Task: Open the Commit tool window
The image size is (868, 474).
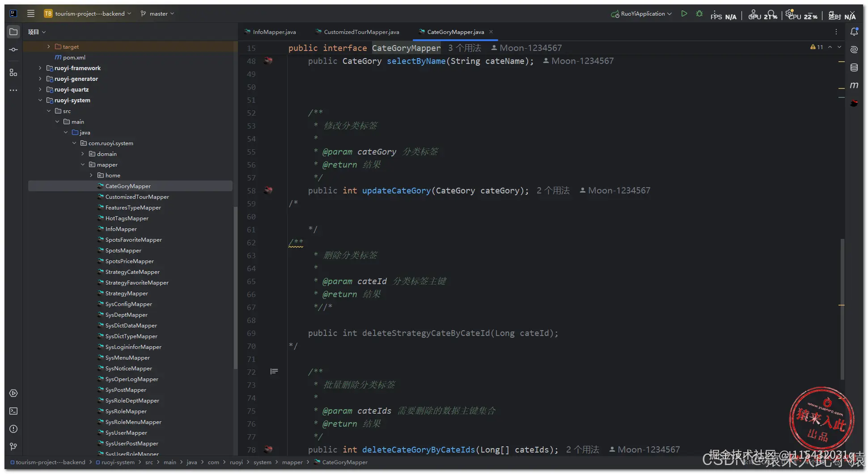Action: pos(13,50)
